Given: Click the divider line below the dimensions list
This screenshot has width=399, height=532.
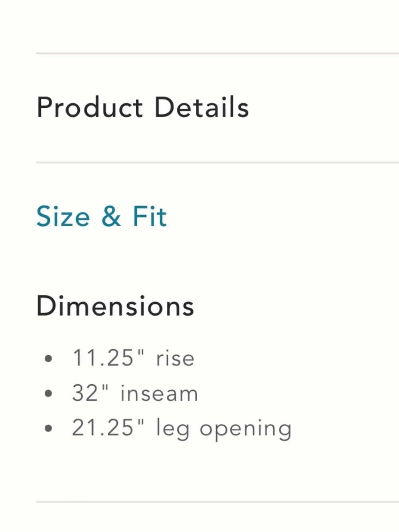Looking at the screenshot, I should tap(217, 502).
